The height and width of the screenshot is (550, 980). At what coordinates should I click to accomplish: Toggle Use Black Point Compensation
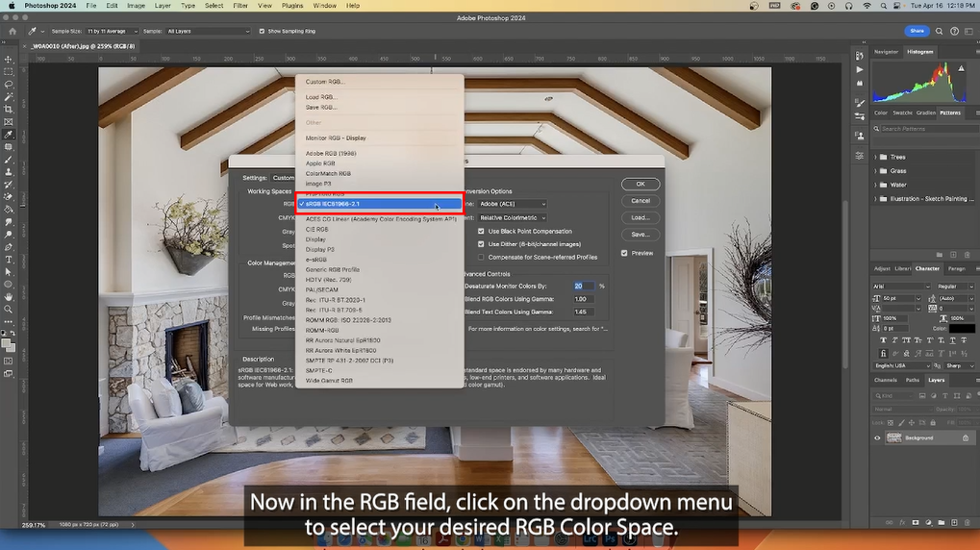coord(481,231)
